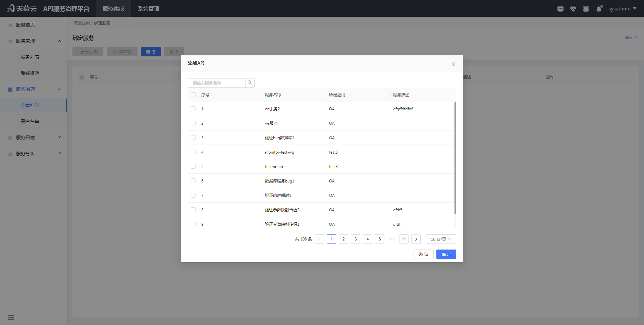This screenshot has height=325, width=644.
Task: Click the 确定 confirm button
Action: [446, 254]
